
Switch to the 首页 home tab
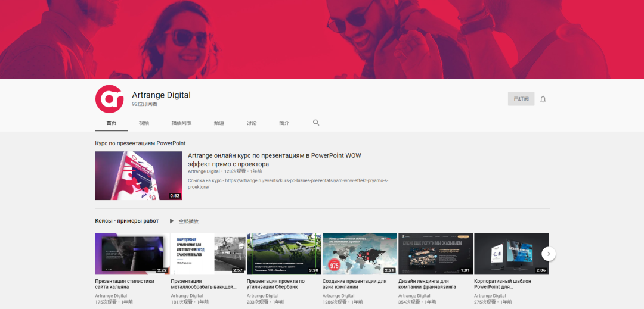coord(112,123)
